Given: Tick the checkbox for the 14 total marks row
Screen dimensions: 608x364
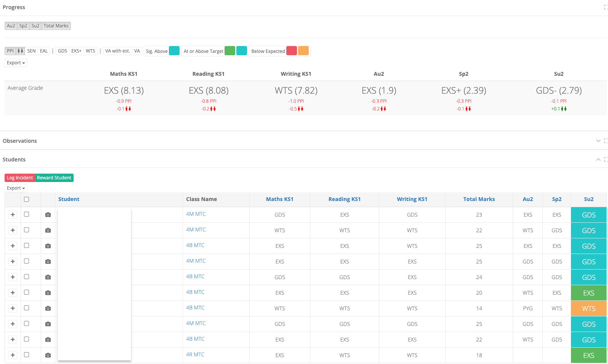Looking at the screenshot, I should (26, 308).
